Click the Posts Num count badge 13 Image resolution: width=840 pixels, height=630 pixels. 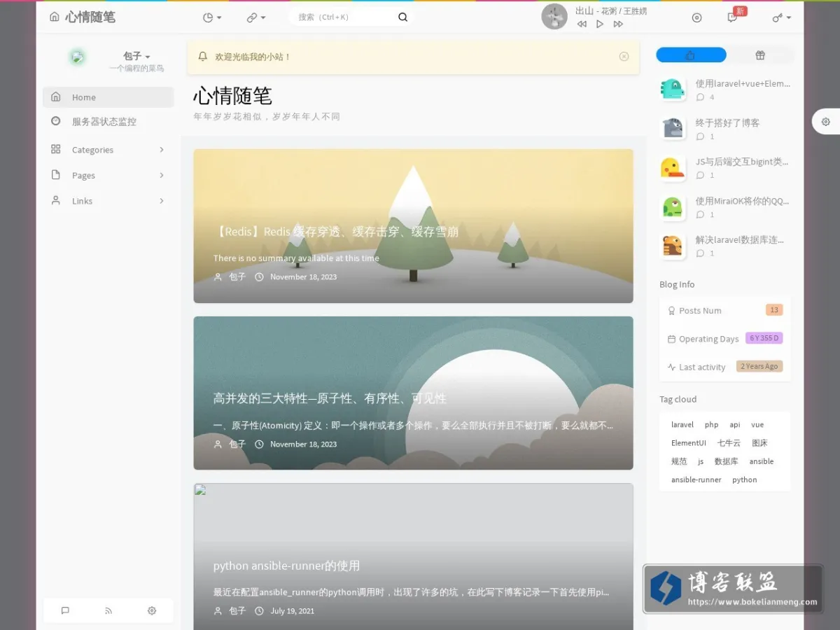click(x=774, y=310)
